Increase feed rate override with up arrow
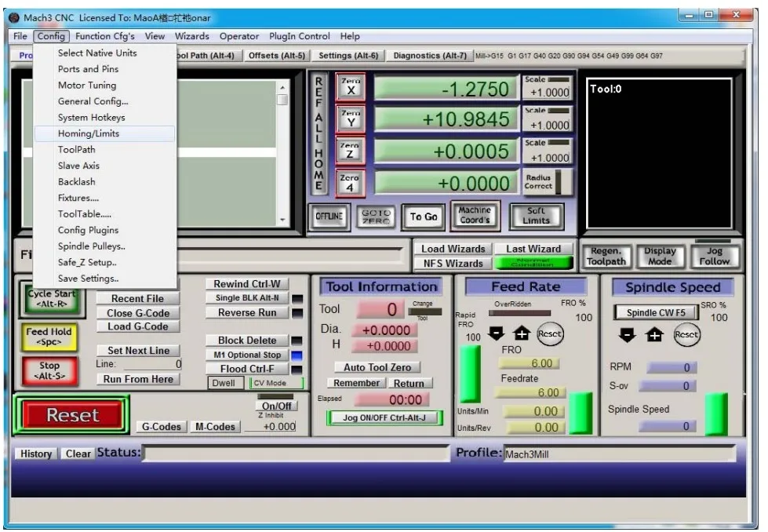768x532 pixels. (x=521, y=334)
